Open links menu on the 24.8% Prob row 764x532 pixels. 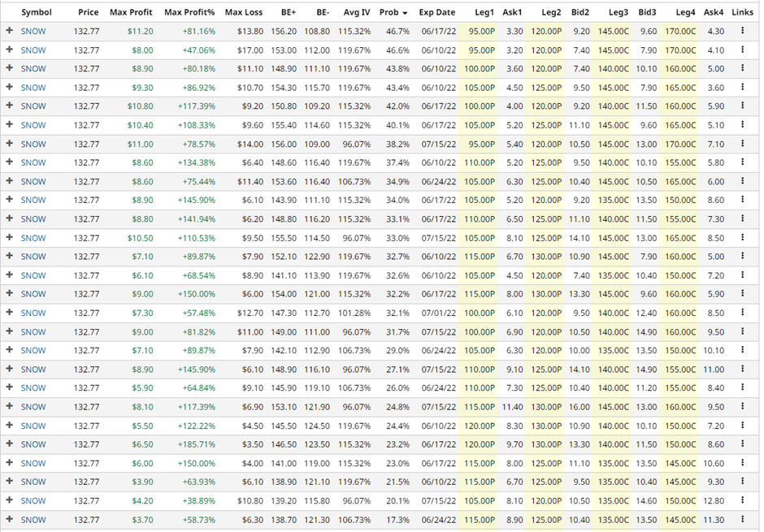(x=742, y=406)
